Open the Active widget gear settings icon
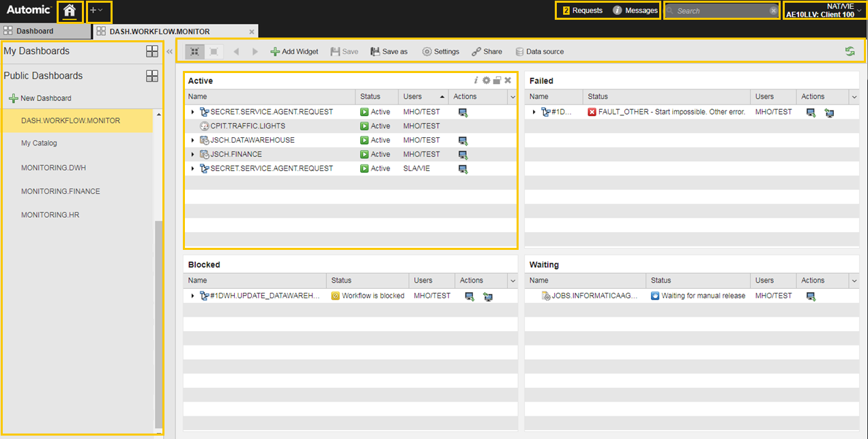Image resolution: width=868 pixels, height=439 pixels. pyautogui.click(x=487, y=81)
